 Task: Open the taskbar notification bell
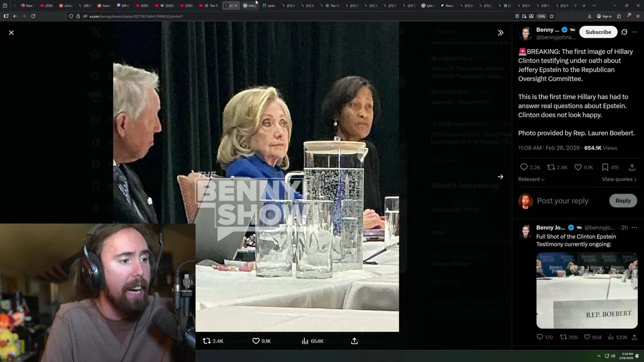(x=637, y=356)
